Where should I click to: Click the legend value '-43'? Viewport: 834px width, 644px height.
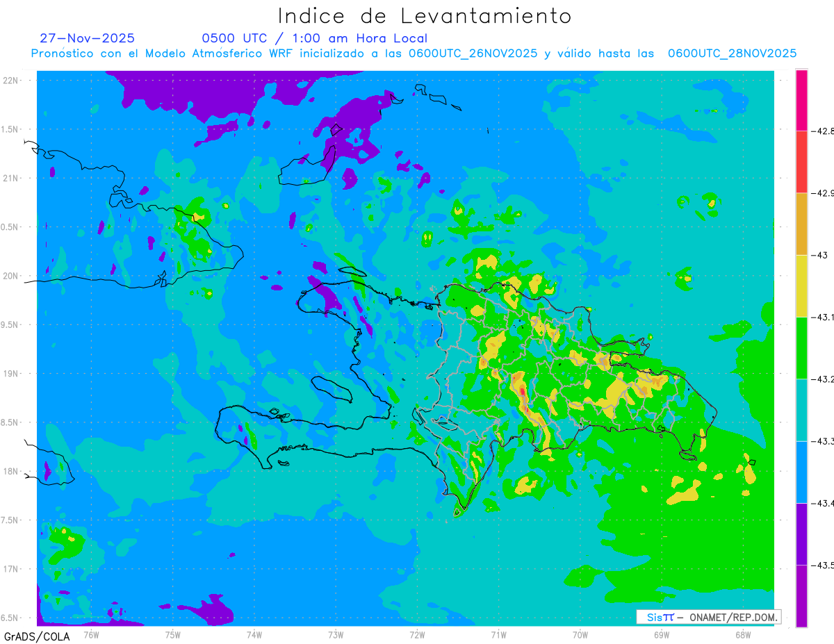point(819,255)
